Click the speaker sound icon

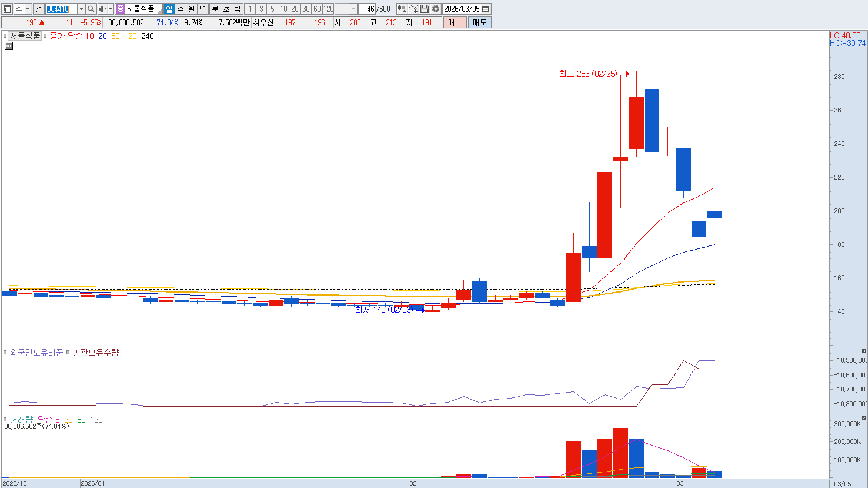pos(102,9)
